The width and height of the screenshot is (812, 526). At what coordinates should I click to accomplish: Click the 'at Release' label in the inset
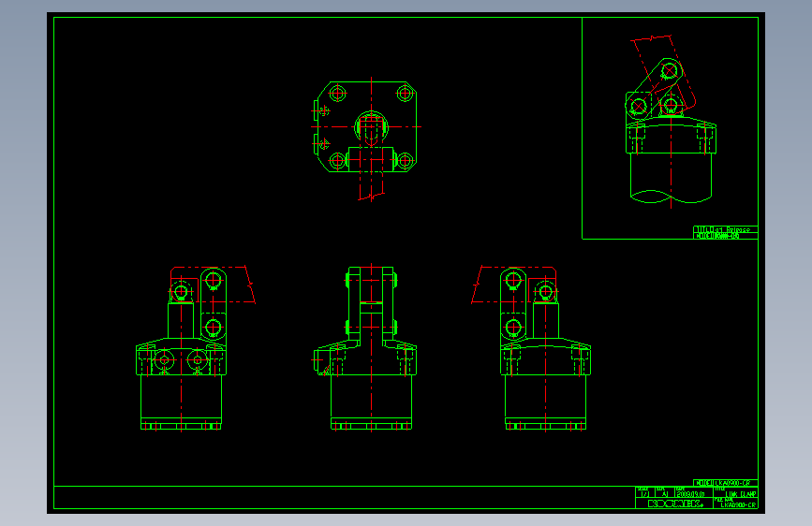click(732, 229)
